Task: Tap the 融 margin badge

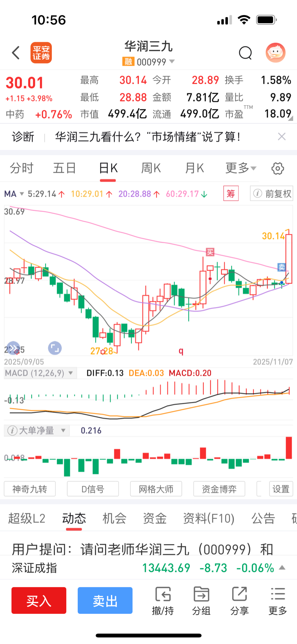Action: [128, 62]
